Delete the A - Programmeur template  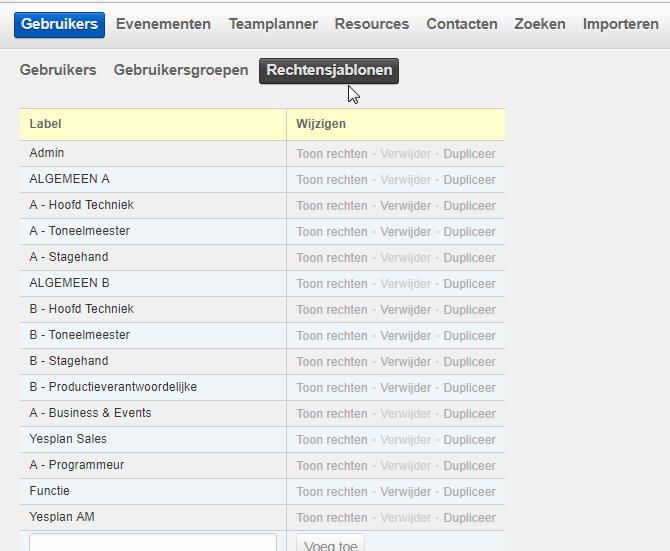pyautogui.click(x=406, y=466)
